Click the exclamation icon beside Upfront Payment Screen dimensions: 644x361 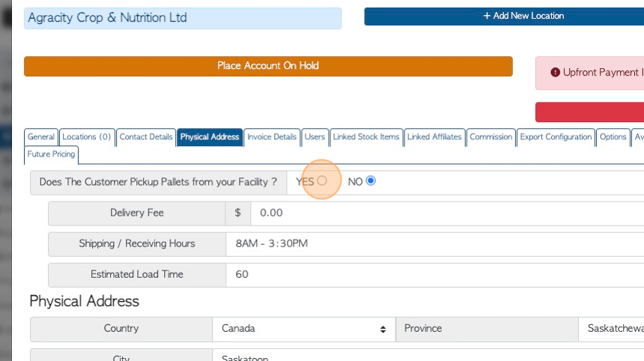[x=556, y=73]
